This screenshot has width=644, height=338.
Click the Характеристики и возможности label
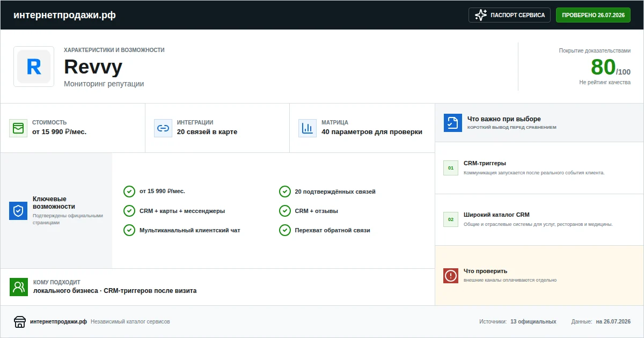pos(114,50)
